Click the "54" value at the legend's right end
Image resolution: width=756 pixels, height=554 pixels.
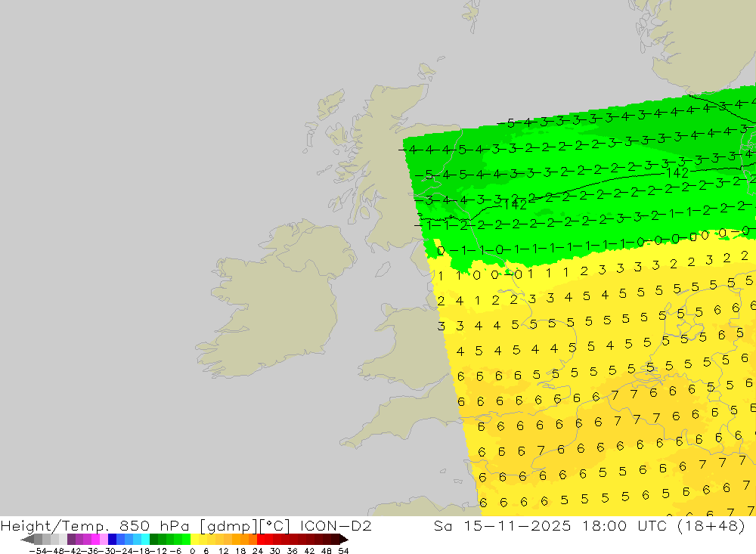pyautogui.click(x=343, y=551)
